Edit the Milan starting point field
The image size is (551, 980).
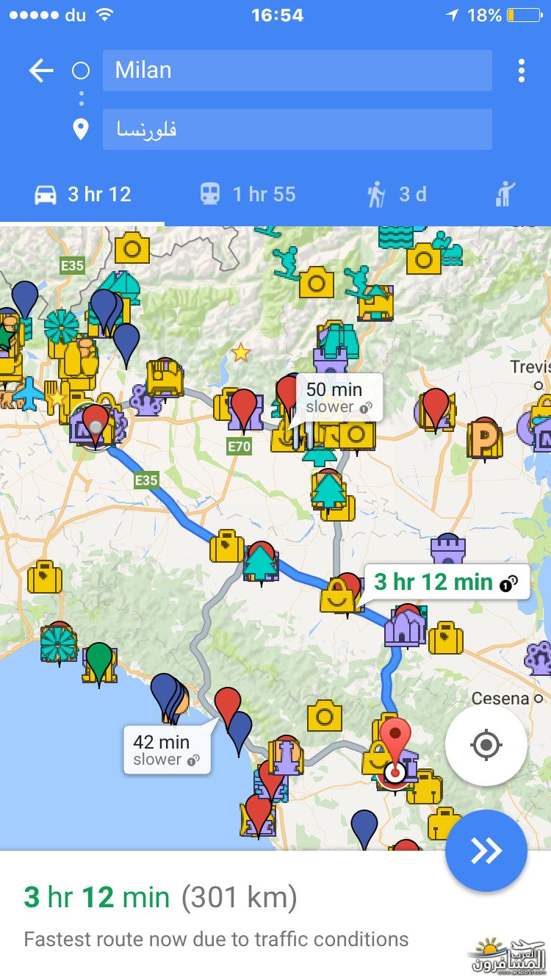pyautogui.click(x=297, y=71)
